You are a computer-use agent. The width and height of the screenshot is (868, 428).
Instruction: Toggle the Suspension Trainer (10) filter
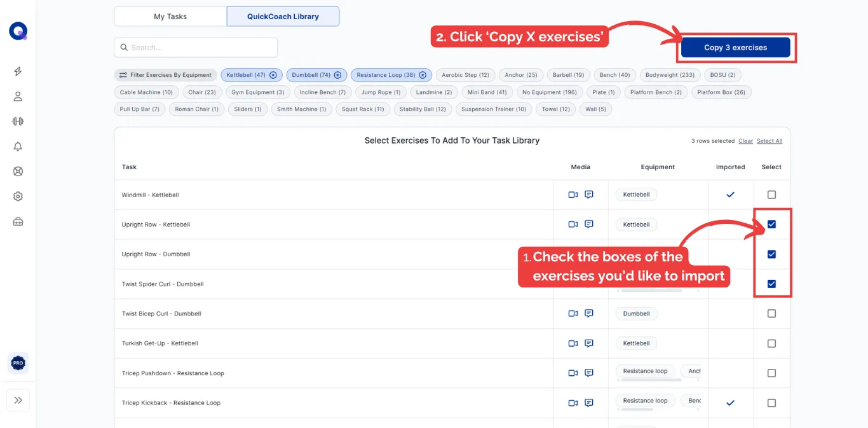494,109
